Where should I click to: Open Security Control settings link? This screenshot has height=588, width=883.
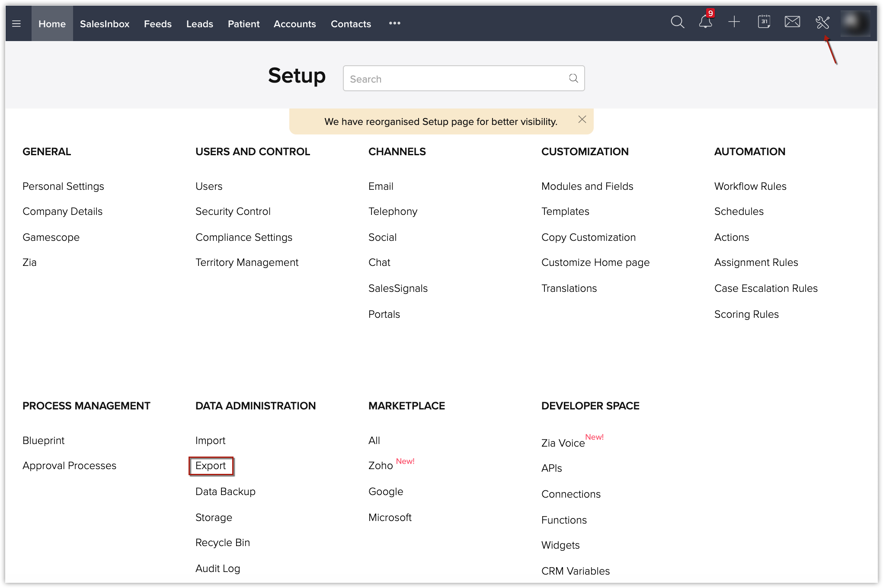233,211
